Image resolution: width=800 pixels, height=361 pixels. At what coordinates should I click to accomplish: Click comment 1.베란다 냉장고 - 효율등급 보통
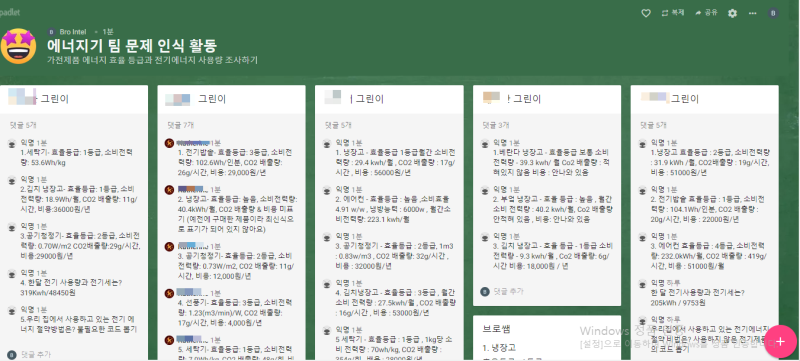(x=551, y=162)
